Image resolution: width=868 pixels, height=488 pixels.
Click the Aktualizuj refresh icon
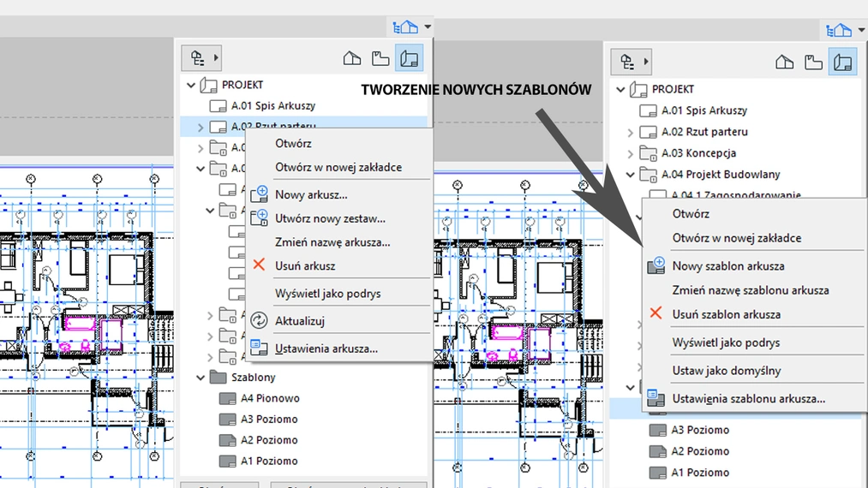(x=260, y=321)
